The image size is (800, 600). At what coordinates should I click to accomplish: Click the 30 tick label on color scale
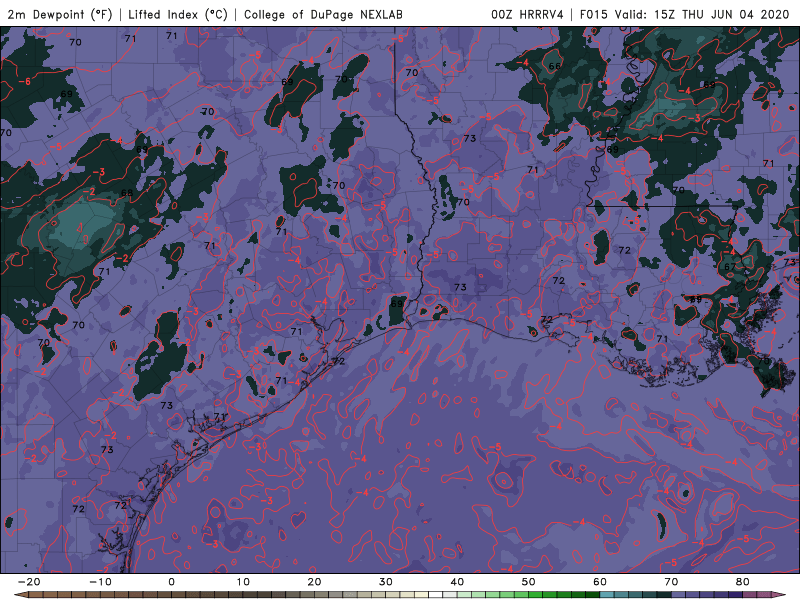pyautogui.click(x=386, y=582)
